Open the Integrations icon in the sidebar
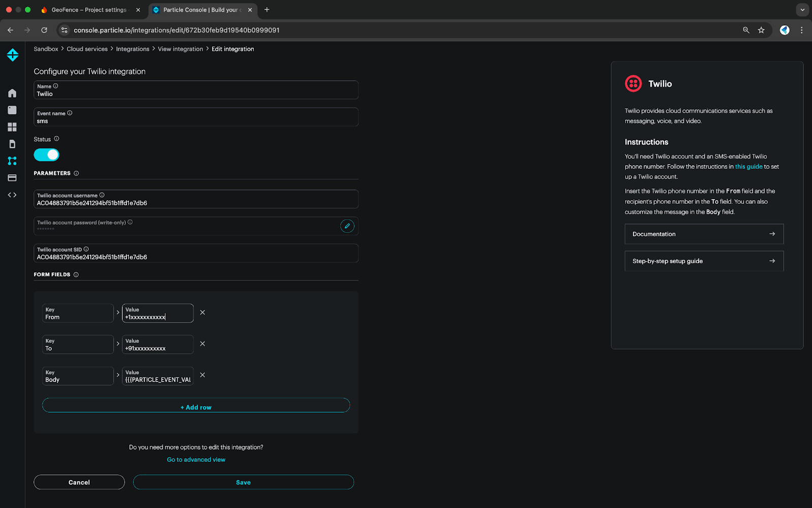812x508 pixels. (12, 161)
